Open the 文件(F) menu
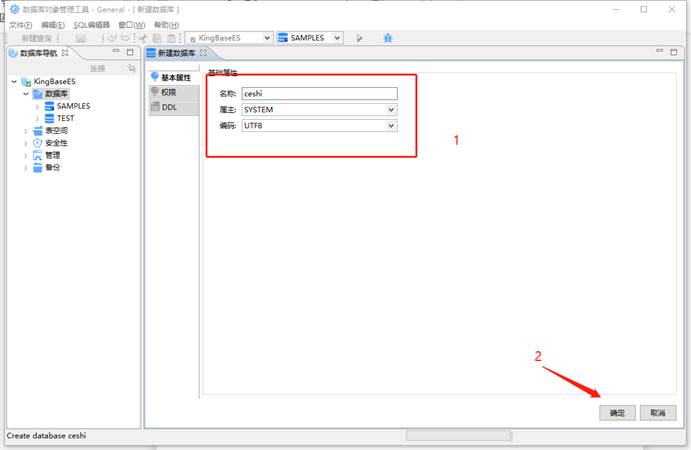This screenshot has width=691, height=450. [x=20, y=25]
